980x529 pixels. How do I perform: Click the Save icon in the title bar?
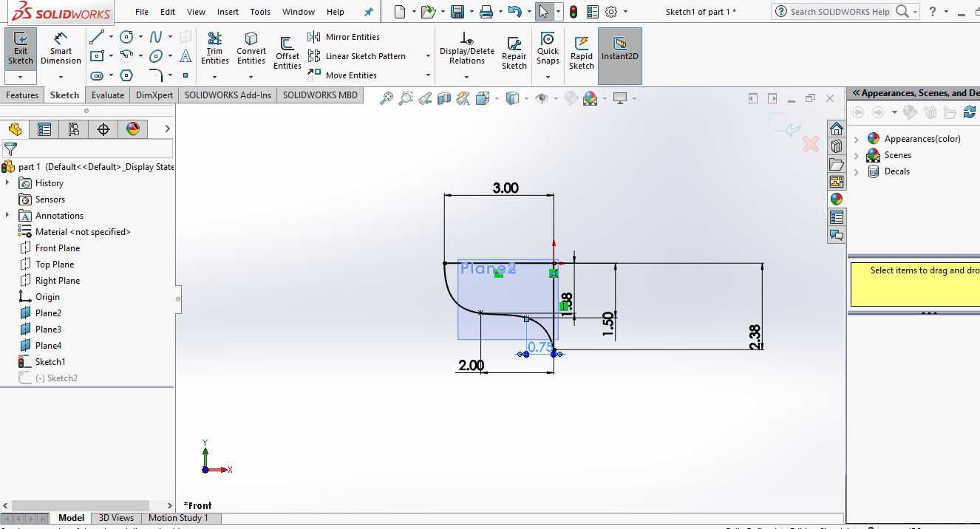point(457,12)
